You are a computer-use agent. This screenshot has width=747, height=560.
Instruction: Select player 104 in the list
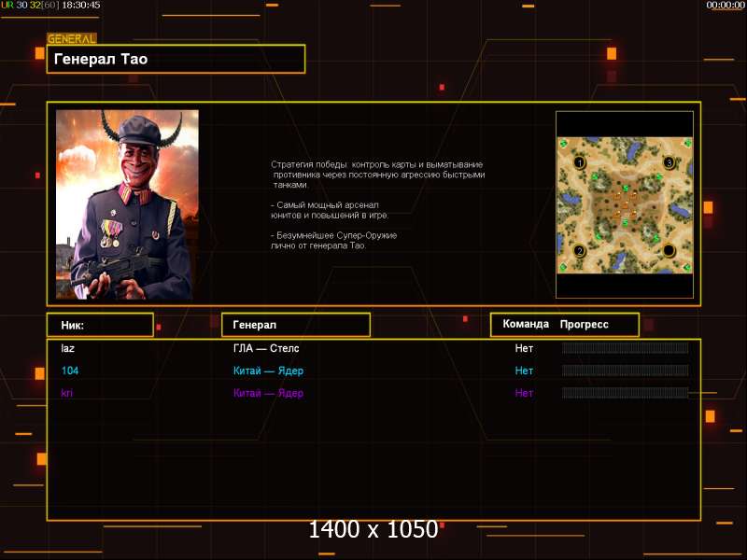tap(69, 371)
